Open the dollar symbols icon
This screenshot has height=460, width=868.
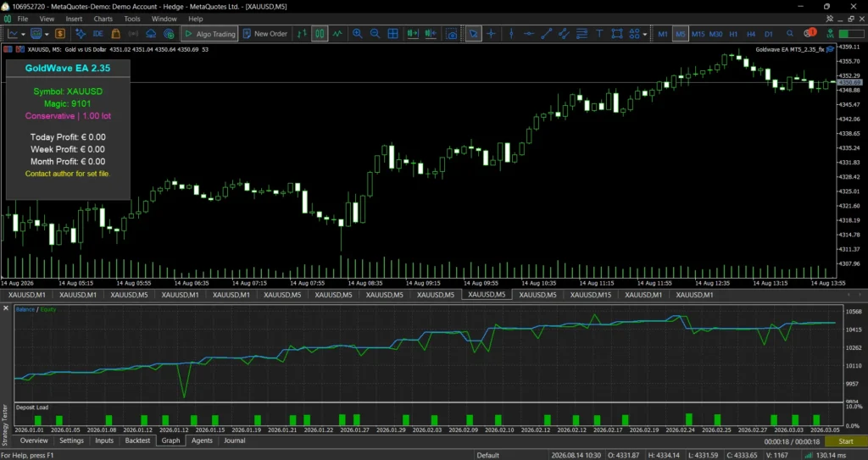tap(60, 34)
